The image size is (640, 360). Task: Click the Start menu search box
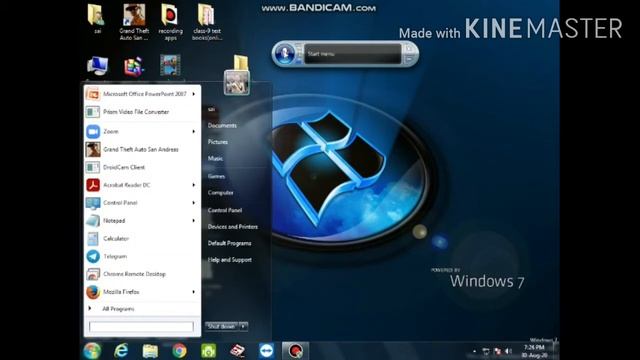141,327
